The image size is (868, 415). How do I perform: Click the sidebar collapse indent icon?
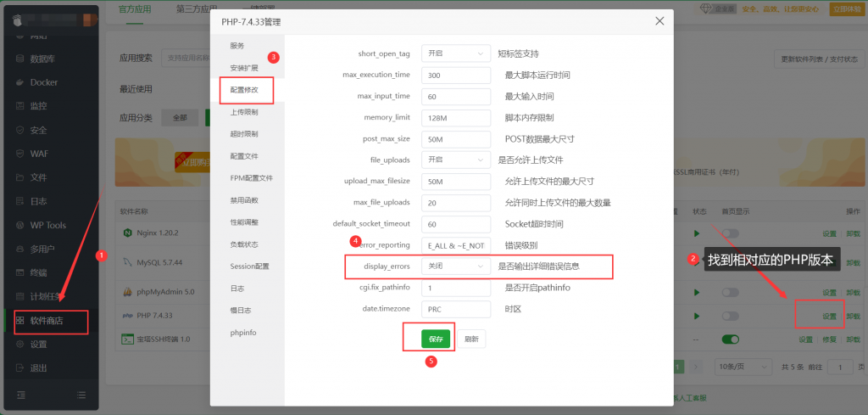tap(21, 395)
